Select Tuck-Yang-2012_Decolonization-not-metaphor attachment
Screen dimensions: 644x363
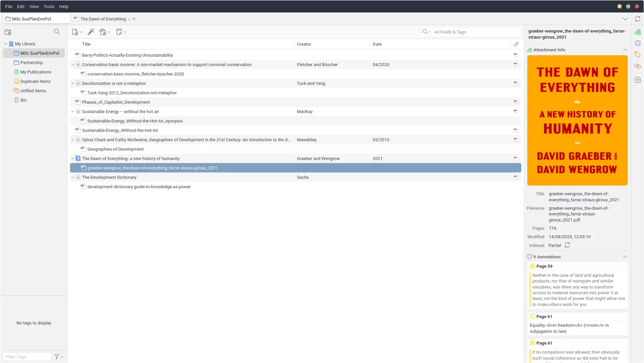click(x=296, y=93)
